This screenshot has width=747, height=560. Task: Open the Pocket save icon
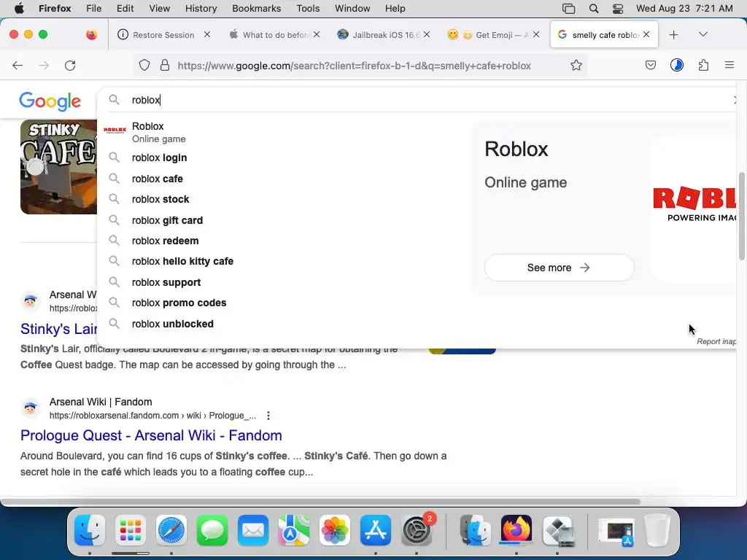650,65
